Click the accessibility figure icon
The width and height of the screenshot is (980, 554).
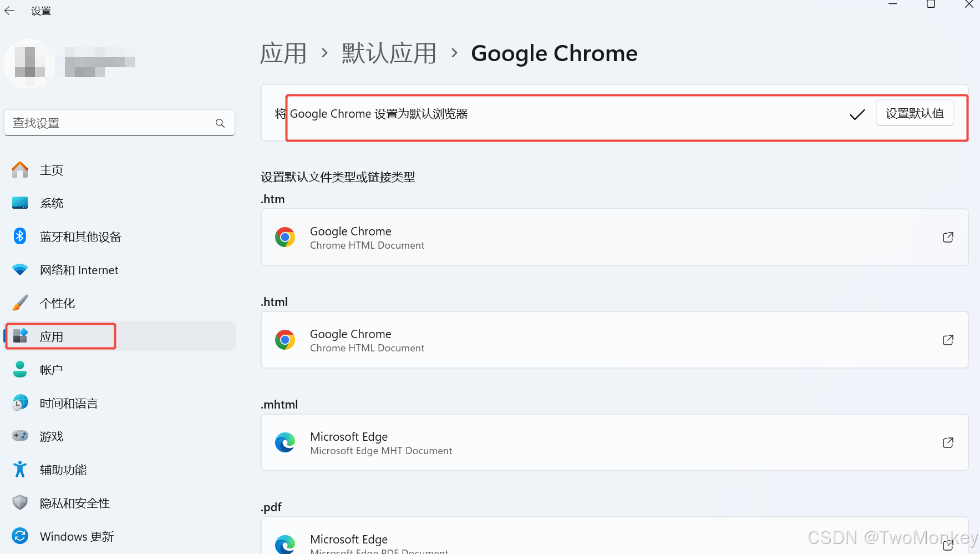tap(20, 469)
